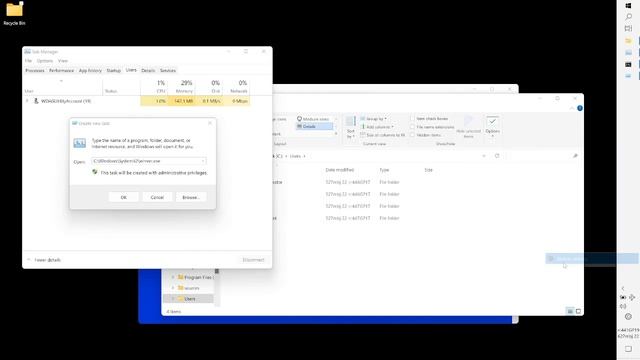Click the File Explorer search icon
Viewport: 640px width, 360px height.
[575, 156]
